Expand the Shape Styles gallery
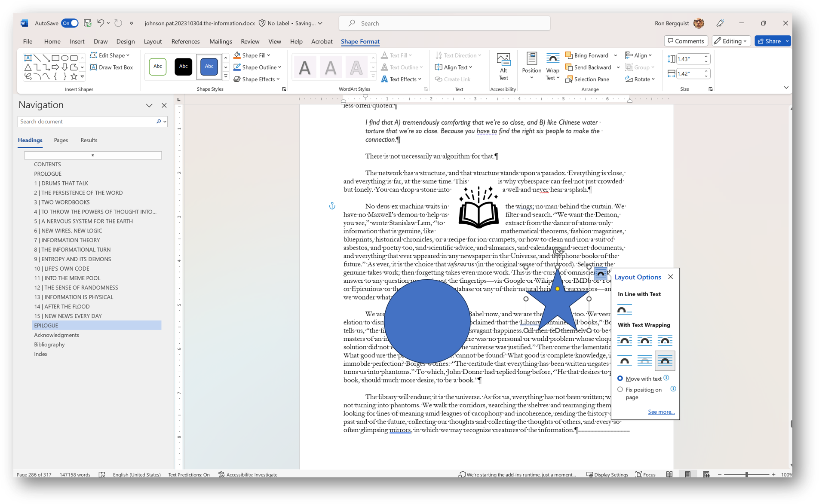This screenshot has height=504, width=819. (225, 76)
